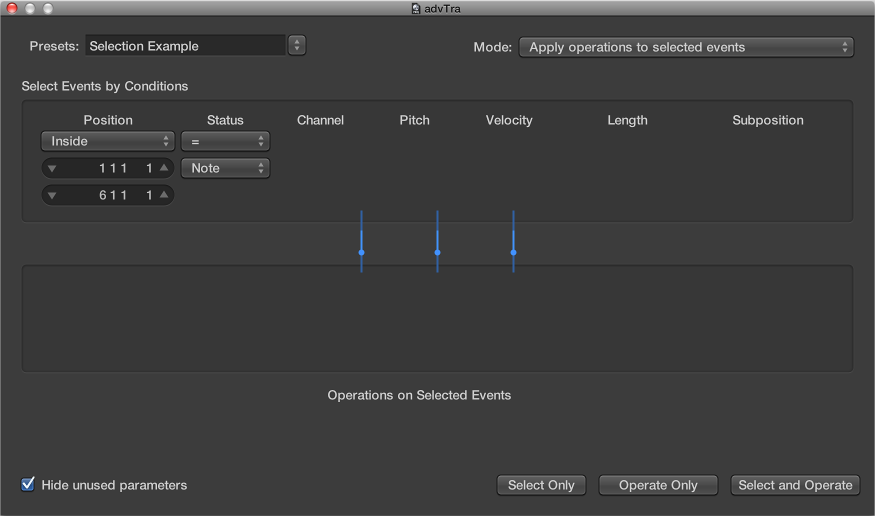Click the Operate Only button
Viewport: 876px width, 516px height.
658,485
